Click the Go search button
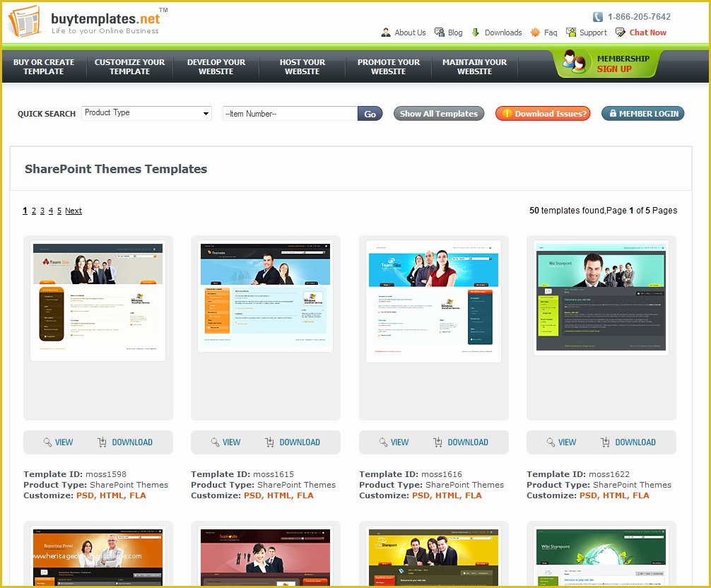Viewport: 711px width, 588px height. point(370,114)
